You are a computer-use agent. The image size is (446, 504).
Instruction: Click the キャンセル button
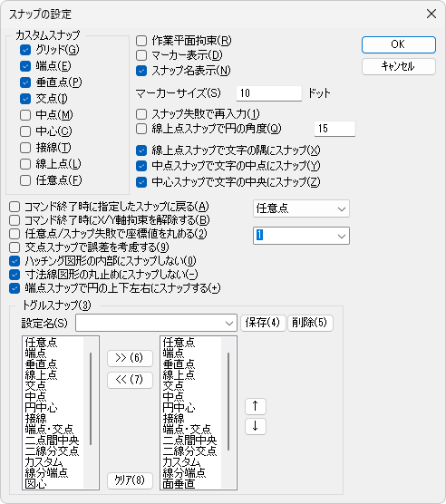coord(399,66)
